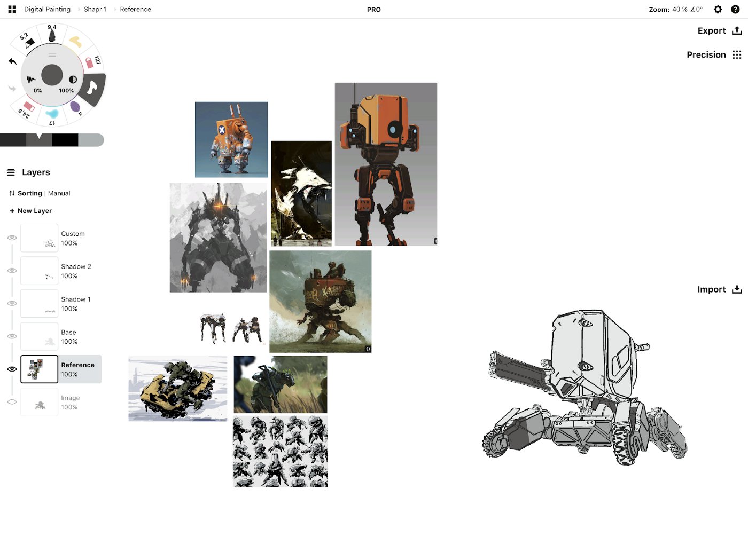Screen dimensions: 748x560
Task: Pick the selected medium gray swatch in the color bar
Action: pyautogui.click(x=39, y=140)
